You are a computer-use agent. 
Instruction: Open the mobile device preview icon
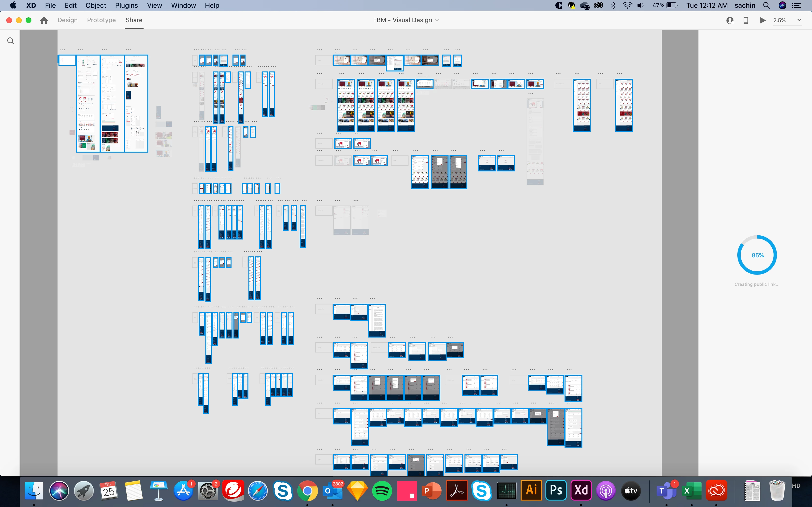pos(746,20)
